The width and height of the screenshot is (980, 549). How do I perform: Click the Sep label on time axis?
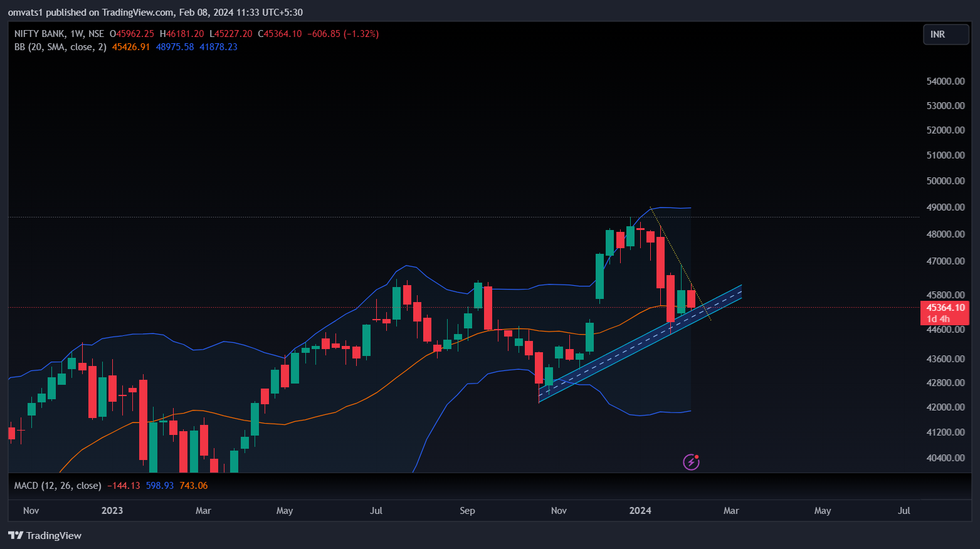(467, 510)
